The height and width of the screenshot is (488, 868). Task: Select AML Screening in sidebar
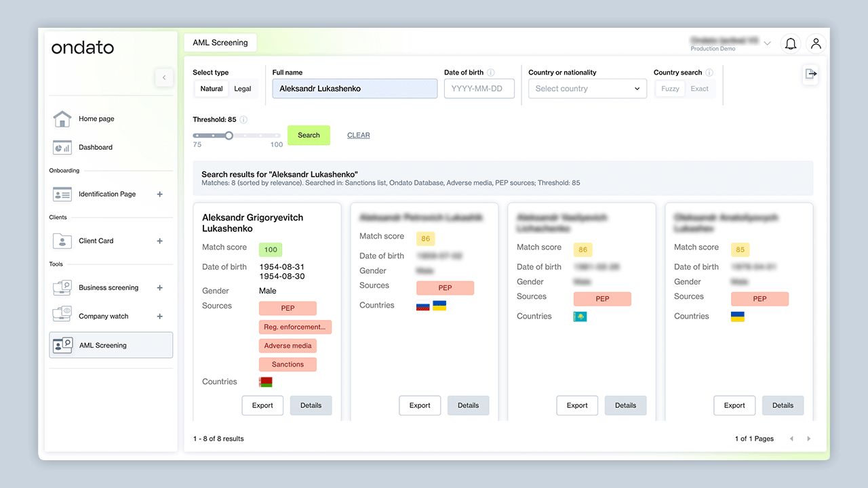coord(111,345)
